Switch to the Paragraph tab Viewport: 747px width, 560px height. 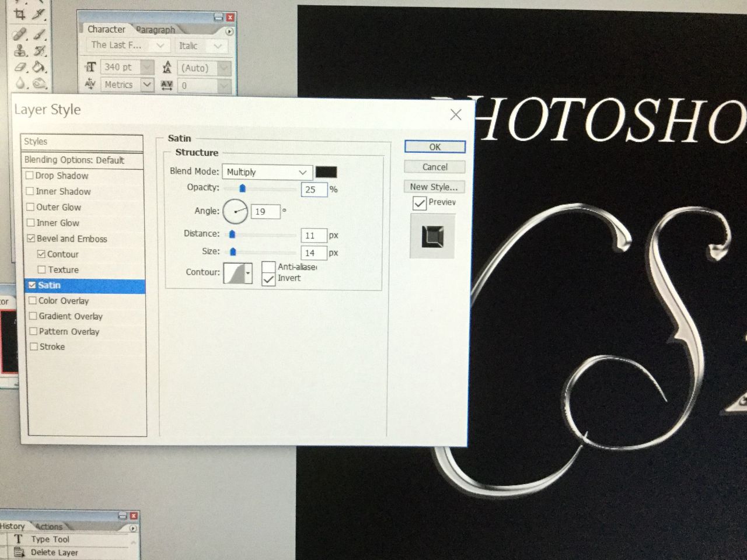[155, 30]
